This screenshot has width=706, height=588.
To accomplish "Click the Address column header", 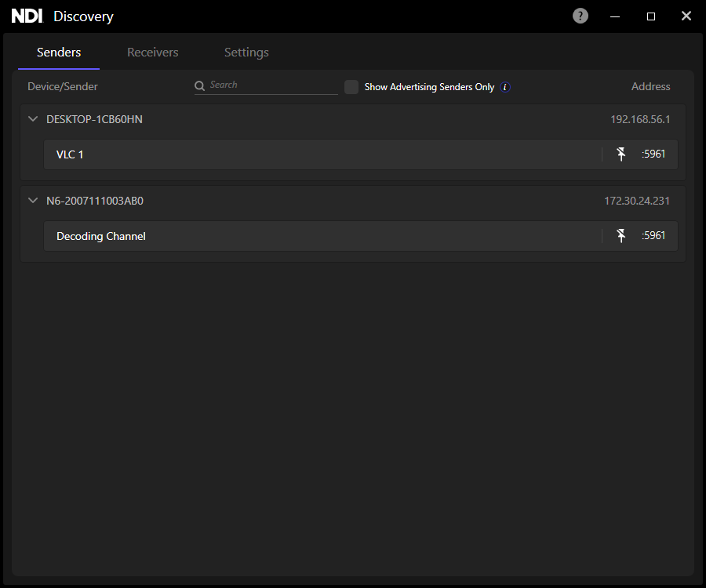I will tap(650, 86).
